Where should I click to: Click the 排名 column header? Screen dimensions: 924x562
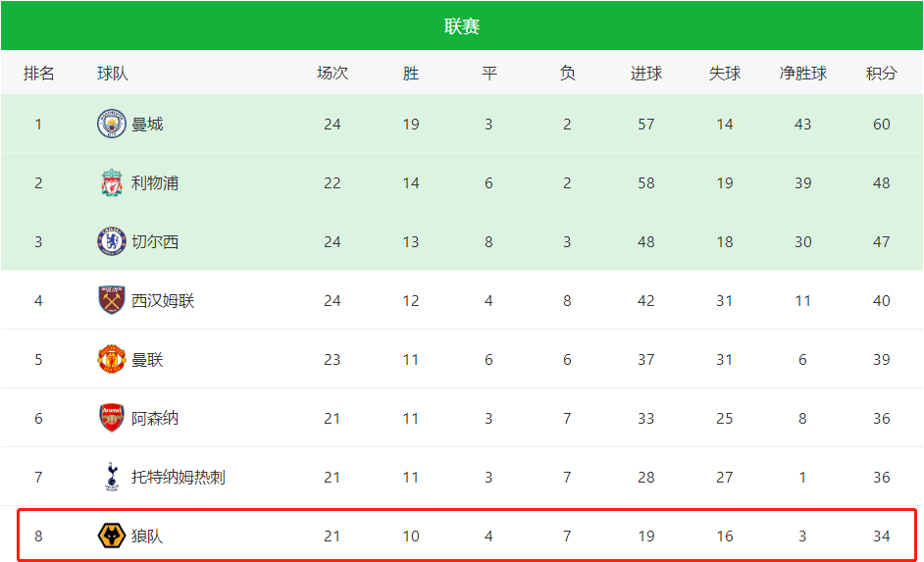pyautogui.click(x=39, y=73)
